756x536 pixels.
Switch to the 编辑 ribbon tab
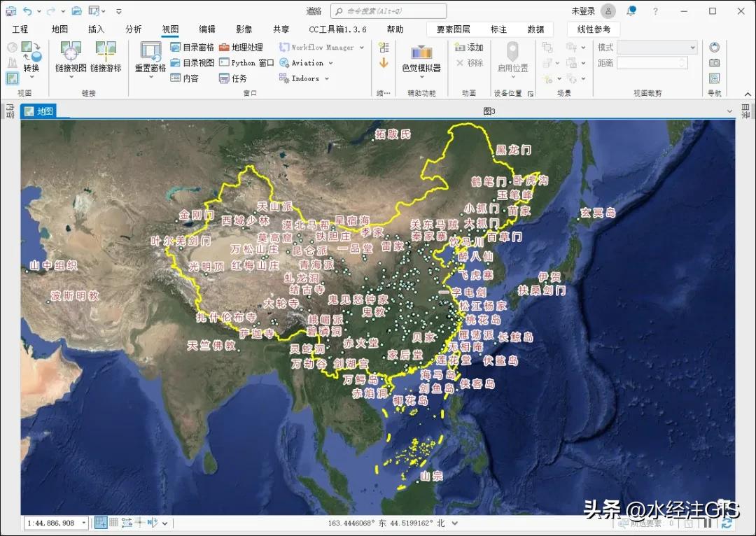[x=206, y=29]
